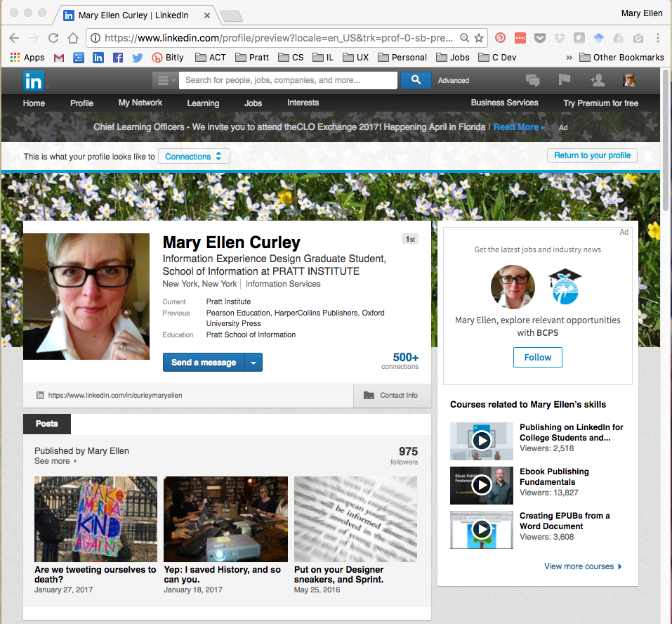Screen dimensions: 672x624
Task: Open the Jobs nav item
Action: tap(253, 103)
